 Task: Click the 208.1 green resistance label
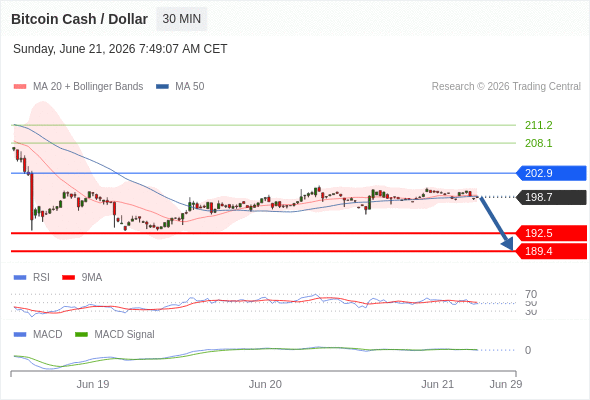tap(538, 143)
